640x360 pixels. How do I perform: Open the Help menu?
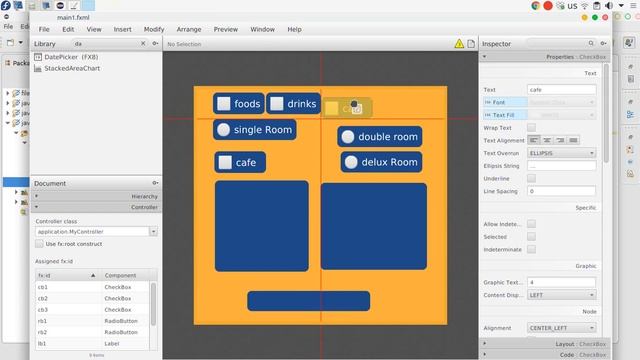(x=294, y=29)
